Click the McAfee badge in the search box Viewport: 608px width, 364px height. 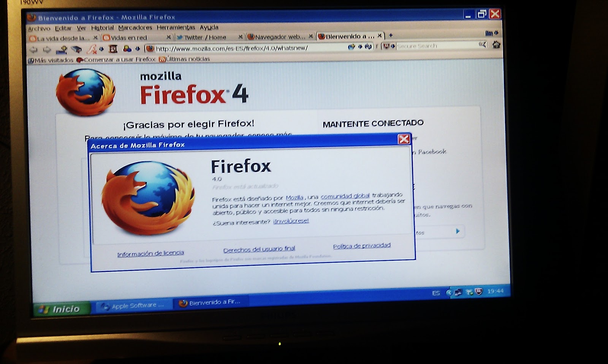click(x=386, y=46)
